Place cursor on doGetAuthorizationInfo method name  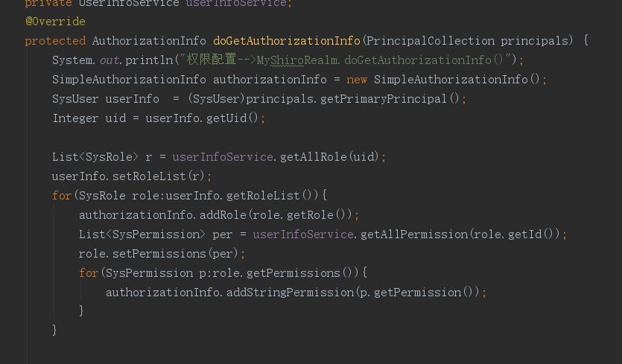pos(286,40)
